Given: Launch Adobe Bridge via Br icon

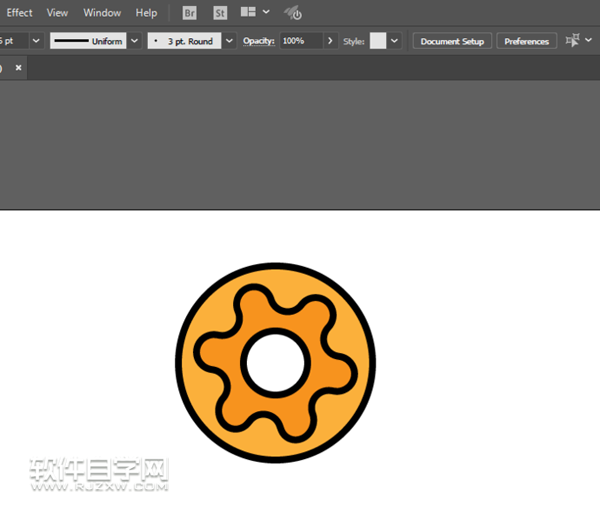Looking at the screenshot, I should pos(190,13).
